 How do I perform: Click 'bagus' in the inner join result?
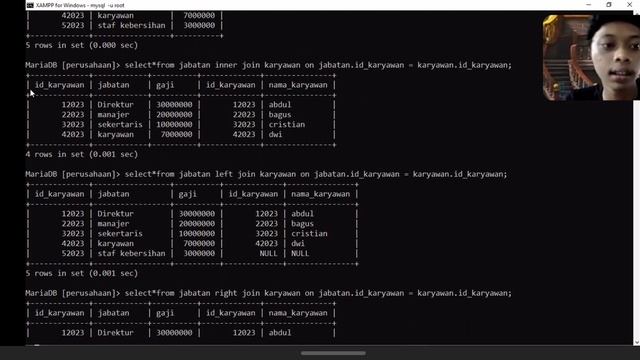[280, 115]
